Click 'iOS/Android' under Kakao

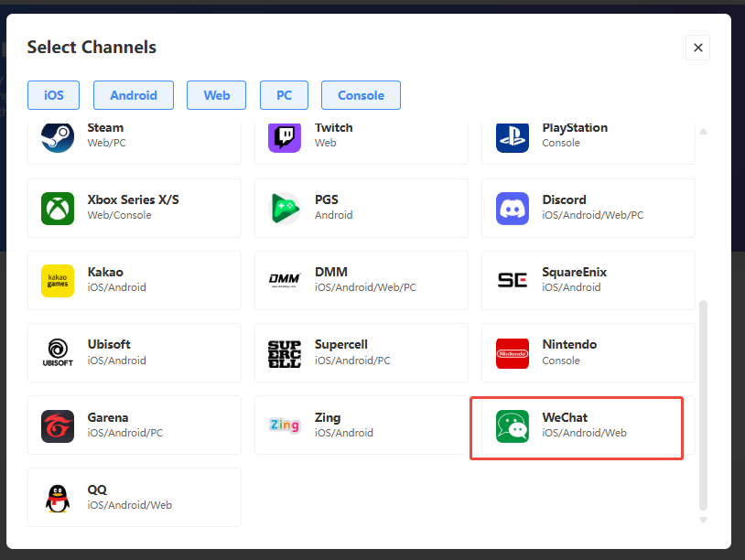pos(116,287)
